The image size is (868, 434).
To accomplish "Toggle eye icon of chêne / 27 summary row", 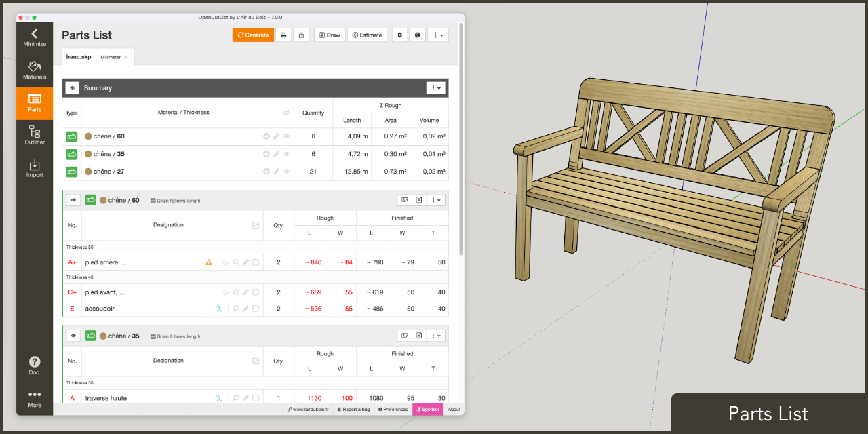I will [286, 172].
